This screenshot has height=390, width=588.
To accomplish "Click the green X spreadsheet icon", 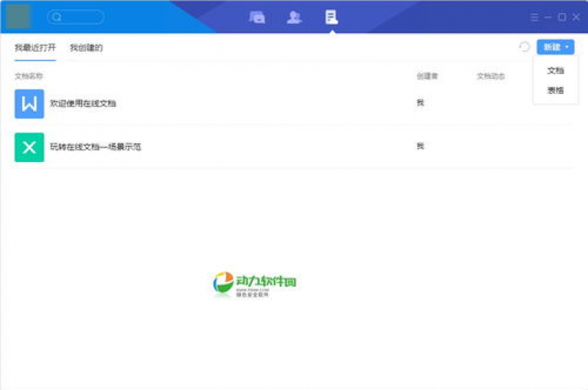I will (29, 148).
